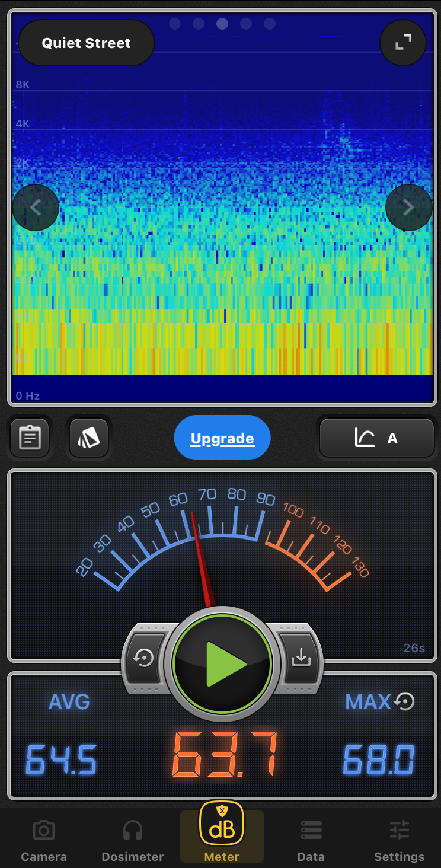Select the last page indicator dot
Viewport: 441px width, 868px height.
[270, 24]
